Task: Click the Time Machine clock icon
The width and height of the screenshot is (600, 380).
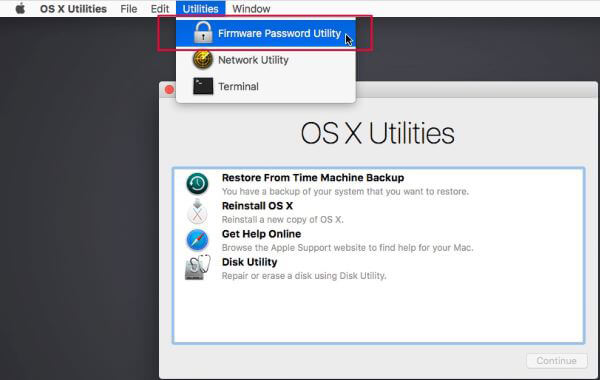Action: click(197, 184)
